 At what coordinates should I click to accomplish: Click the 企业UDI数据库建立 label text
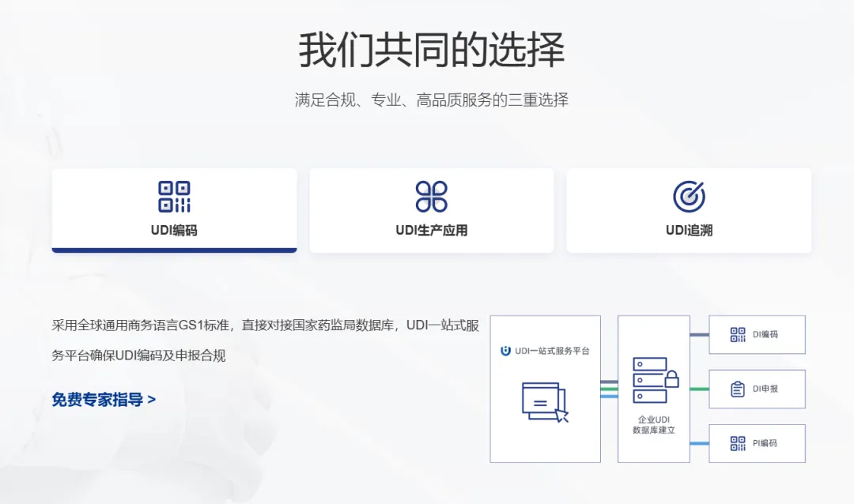tap(653, 425)
